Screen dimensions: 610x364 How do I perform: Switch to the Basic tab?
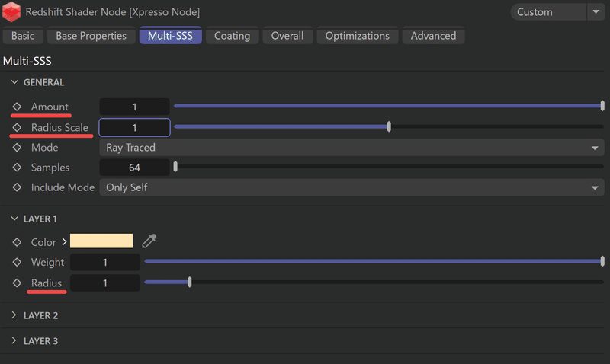[x=23, y=36]
